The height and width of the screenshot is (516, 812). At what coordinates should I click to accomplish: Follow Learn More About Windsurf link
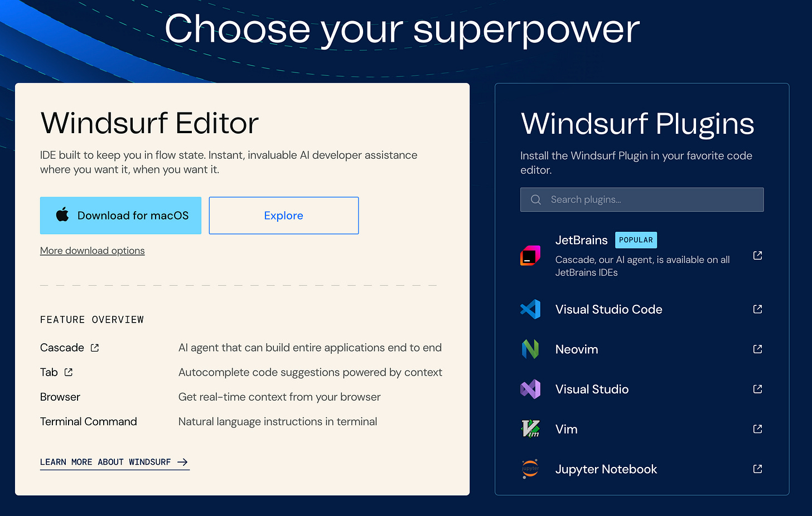tap(115, 462)
